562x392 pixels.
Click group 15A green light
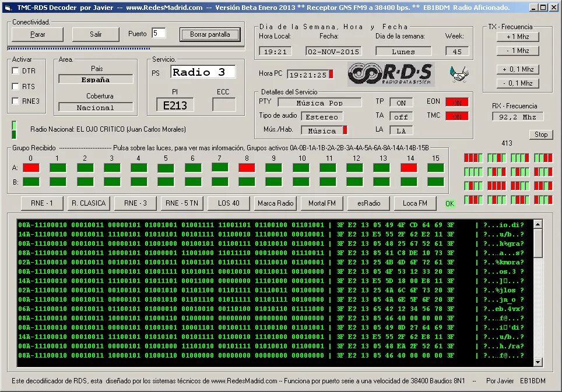pyautogui.click(x=436, y=168)
